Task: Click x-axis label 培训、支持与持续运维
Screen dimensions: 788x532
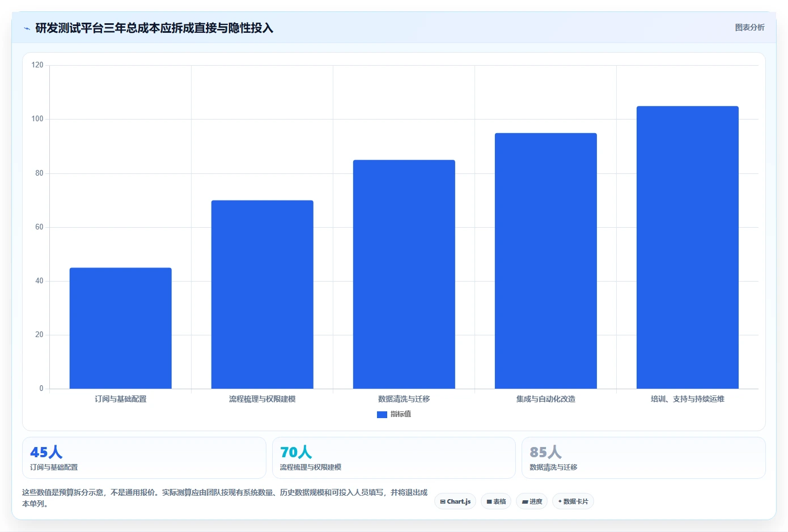Action: (688, 399)
